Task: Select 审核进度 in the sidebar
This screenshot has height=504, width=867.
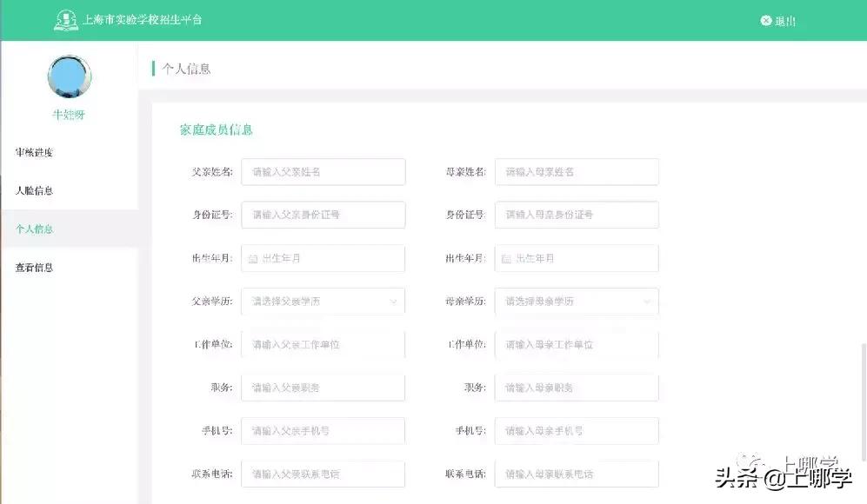Action: point(35,152)
